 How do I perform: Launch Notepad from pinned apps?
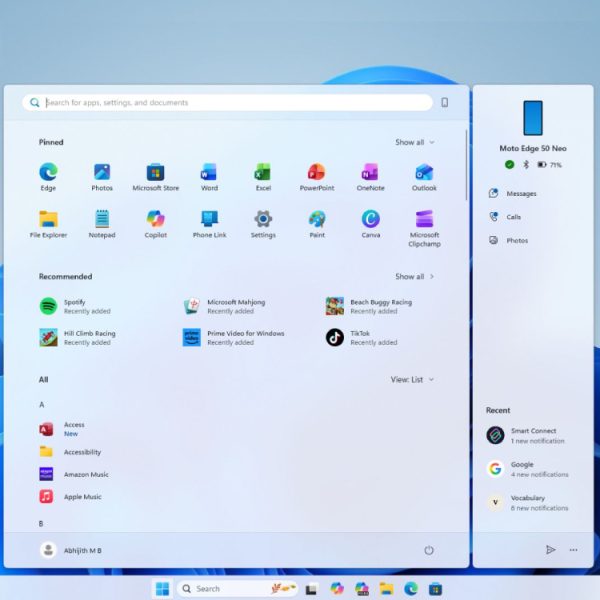pyautogui.click(x=102, y=224)
